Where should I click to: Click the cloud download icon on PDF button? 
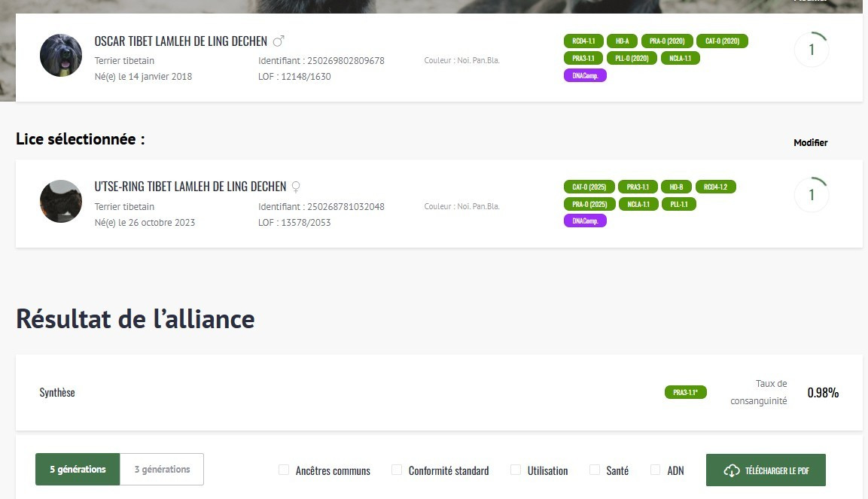731,470
